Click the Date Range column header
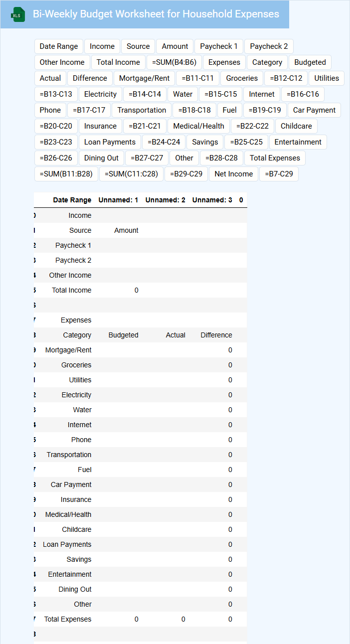 click(x=72, y=200)
